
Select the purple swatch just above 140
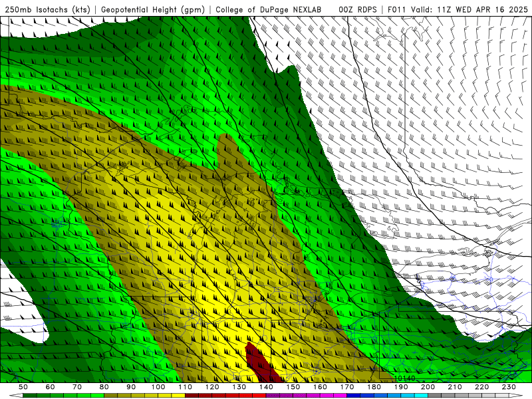click(273, 395)
